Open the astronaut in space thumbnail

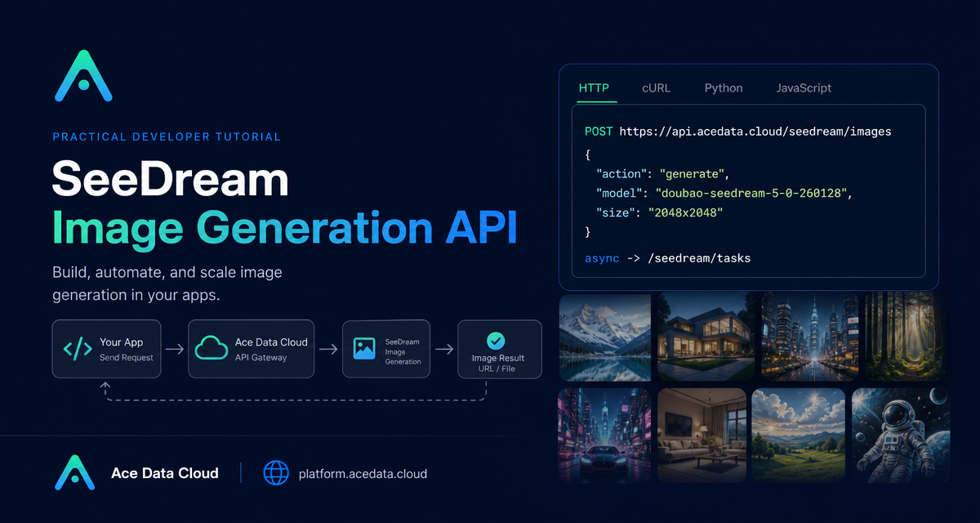click(900, 435)
